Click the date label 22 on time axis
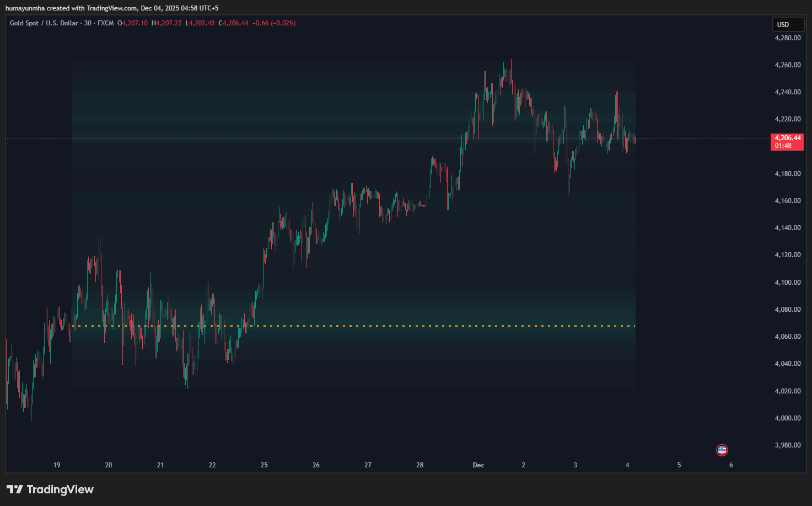812x506 pixels. (x=212, y=465)
